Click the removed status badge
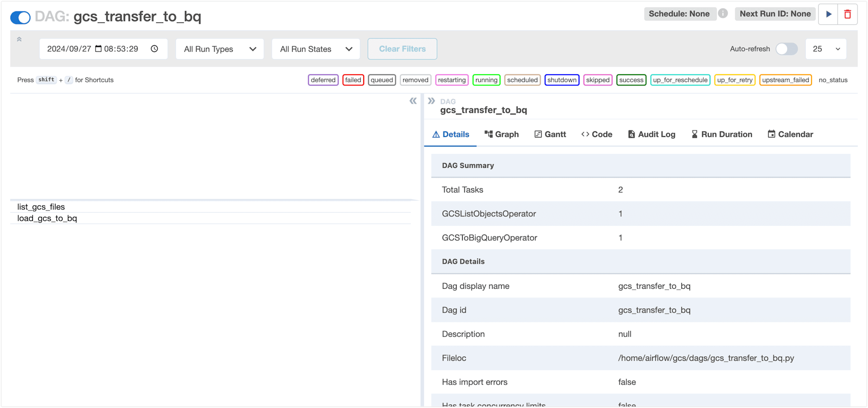868x408 pixels. point(415,80)
